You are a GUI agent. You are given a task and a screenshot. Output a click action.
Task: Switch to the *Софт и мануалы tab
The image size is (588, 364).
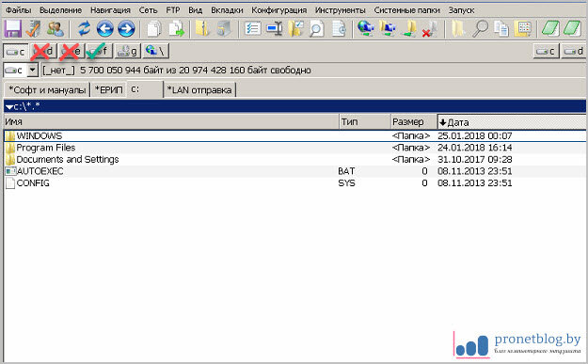47,90
